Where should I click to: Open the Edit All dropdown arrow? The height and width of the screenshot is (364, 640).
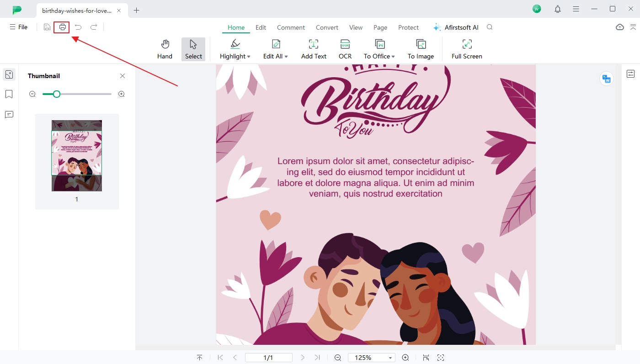[x=286, y=57]
